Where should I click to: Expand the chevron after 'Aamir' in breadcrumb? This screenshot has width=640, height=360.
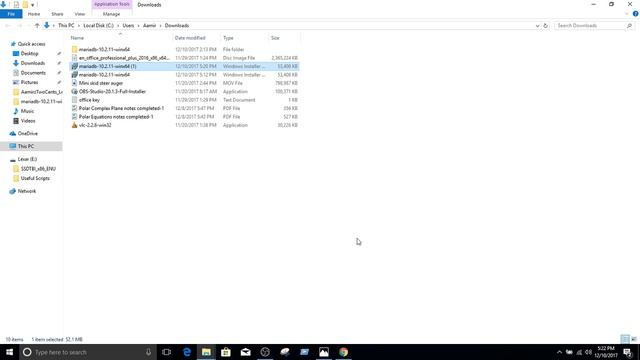(x=161, y=25)
